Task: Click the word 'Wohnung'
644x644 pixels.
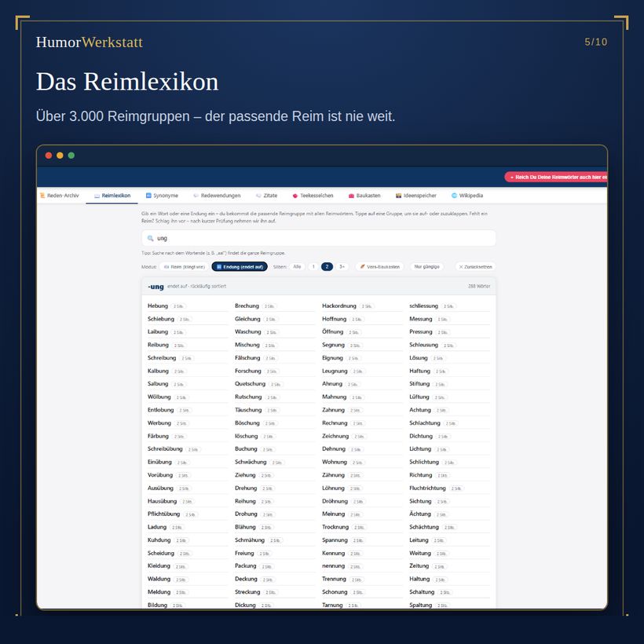Action: [x=335, y=462]
